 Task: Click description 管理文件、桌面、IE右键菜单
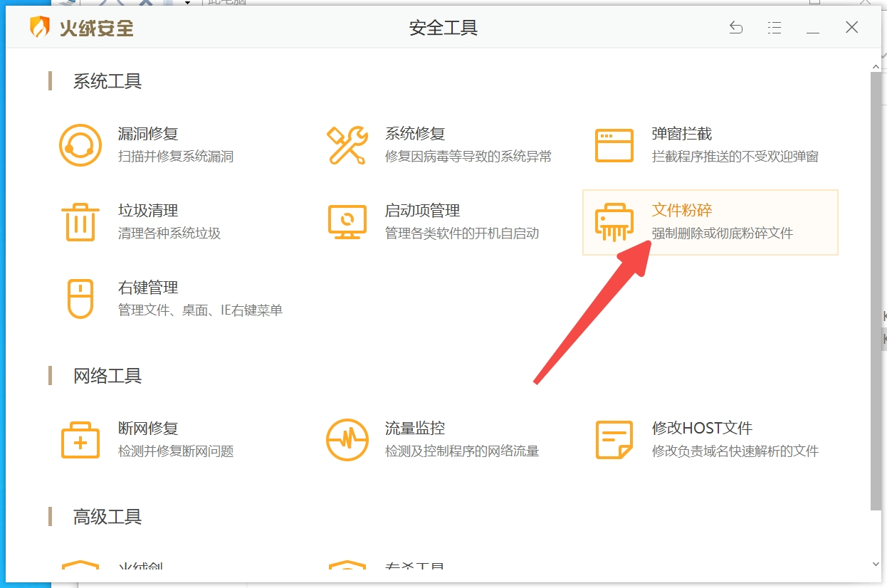pos(200,310)
